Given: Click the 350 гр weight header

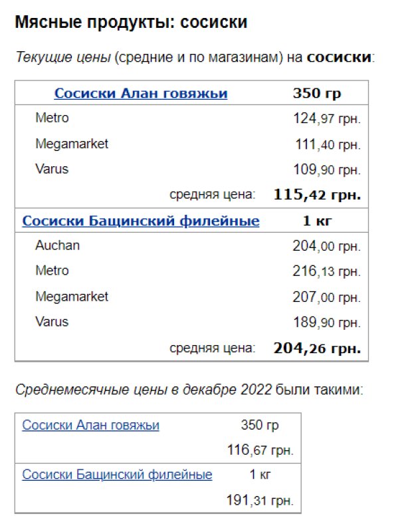Looking at the screenshot, I should [x=317, y=93].
